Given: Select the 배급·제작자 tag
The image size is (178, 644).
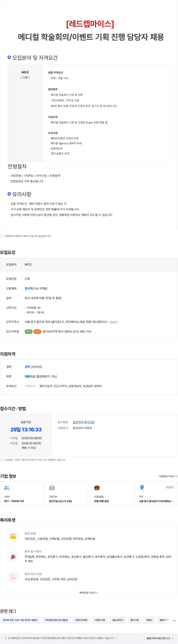Looking at the screenshot, I should (118, 620).
